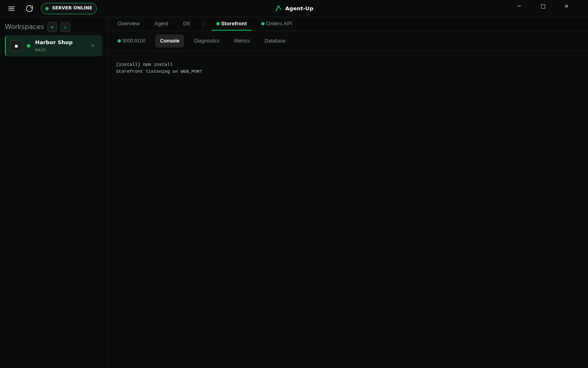Switch to the Orders API tab
Screen dimensions: 588x368
click(x=277, y=24)
